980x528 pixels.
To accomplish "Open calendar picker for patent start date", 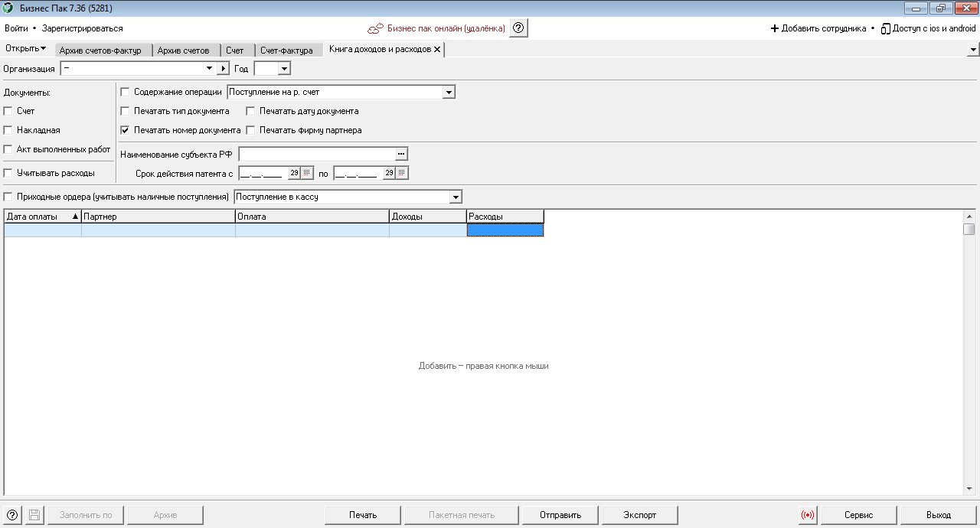I will pyautogui.click(x=307, y=173).
